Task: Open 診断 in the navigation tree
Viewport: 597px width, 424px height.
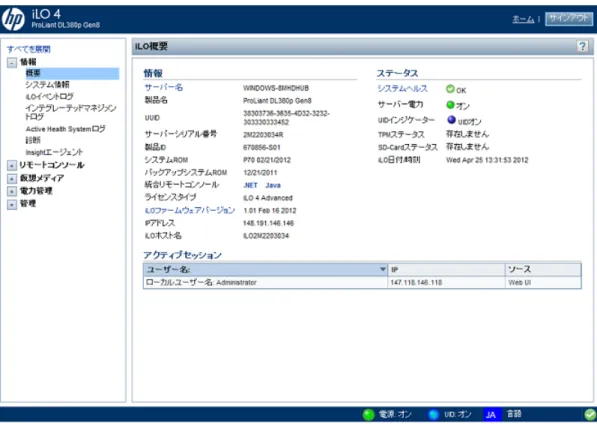Action: (33, 140)
